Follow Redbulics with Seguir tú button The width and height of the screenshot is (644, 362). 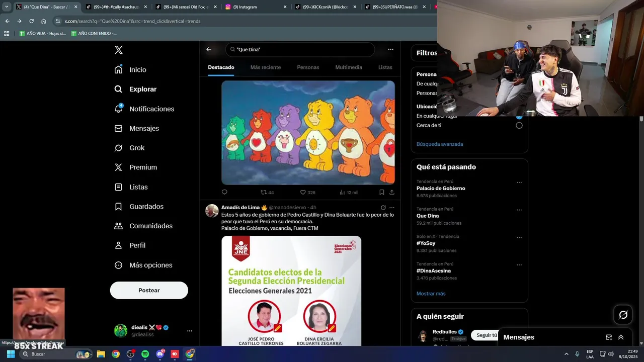[x=486, y=335]
